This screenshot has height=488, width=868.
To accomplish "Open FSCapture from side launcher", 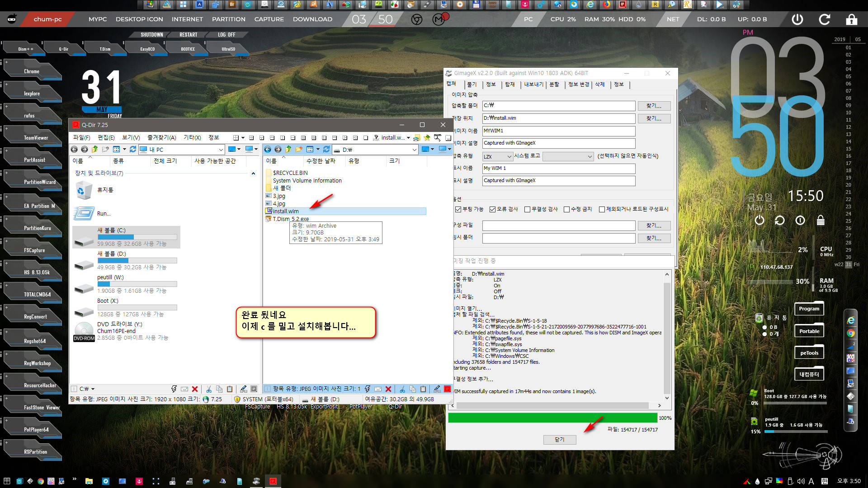I will pos(33,250).
